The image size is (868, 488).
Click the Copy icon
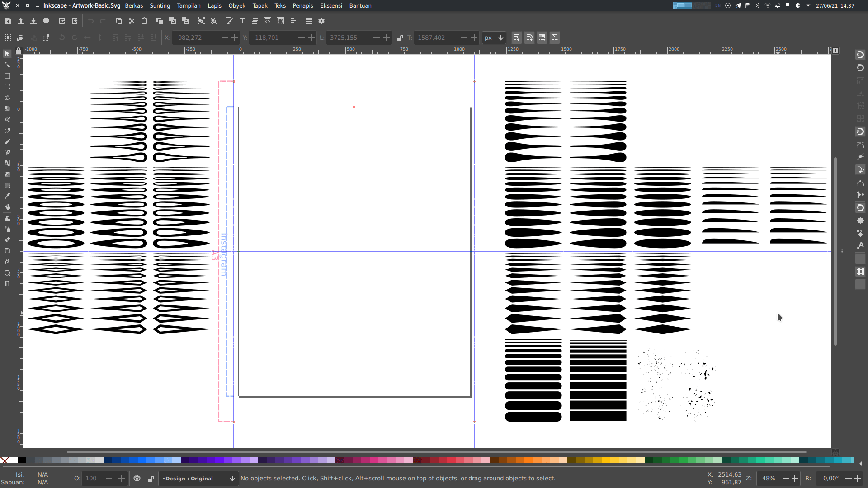point(119,21)
